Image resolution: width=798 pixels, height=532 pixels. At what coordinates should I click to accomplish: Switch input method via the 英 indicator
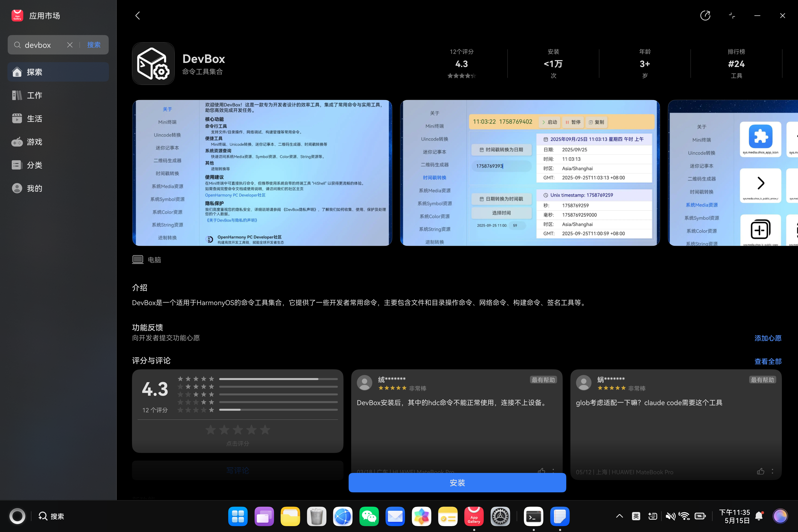pos(636,516)
